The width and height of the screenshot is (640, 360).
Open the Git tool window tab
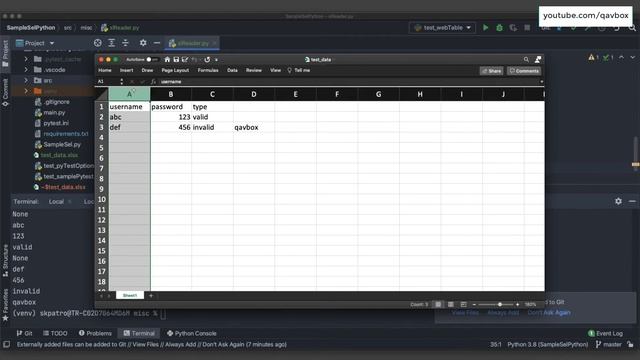(24, 333)
